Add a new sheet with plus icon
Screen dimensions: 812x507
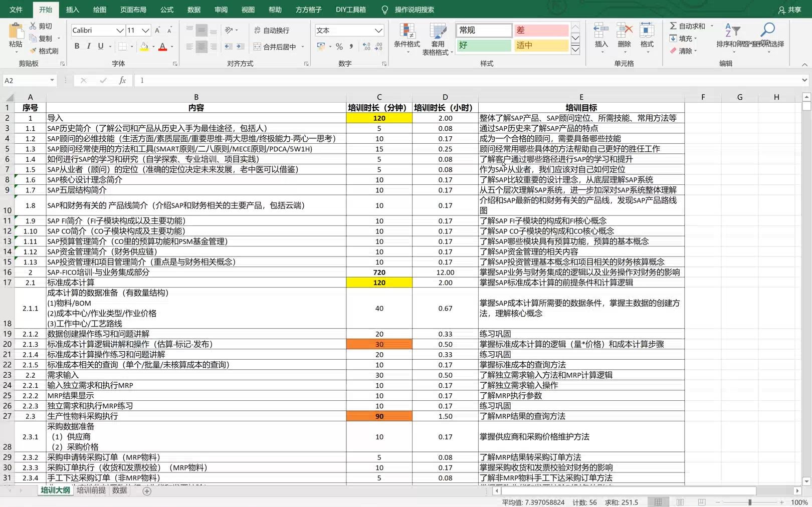pyautogui.click(x=147, y=491)
